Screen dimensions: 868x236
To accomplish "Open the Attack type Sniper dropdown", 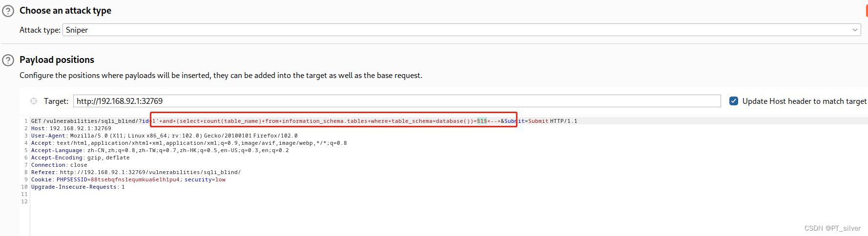I will tap(461, 30).
